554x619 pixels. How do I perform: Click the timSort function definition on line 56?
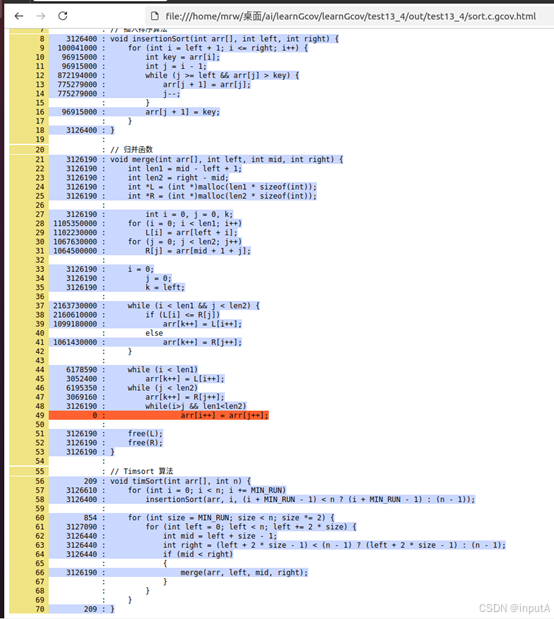click(x=180, y=481)
